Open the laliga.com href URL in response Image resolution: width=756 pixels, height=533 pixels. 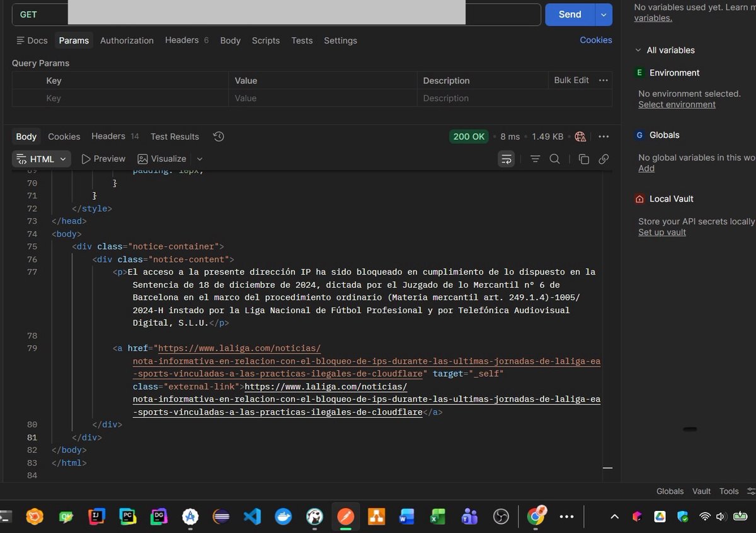366,362
